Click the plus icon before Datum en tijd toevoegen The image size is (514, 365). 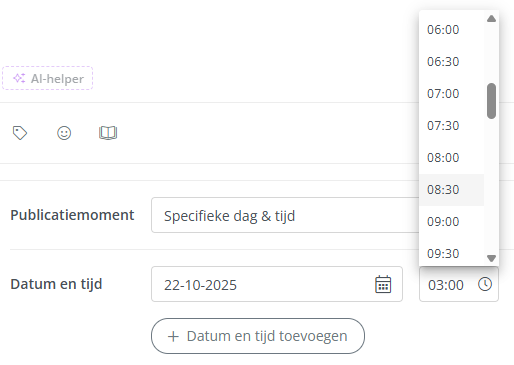[173, 336]
